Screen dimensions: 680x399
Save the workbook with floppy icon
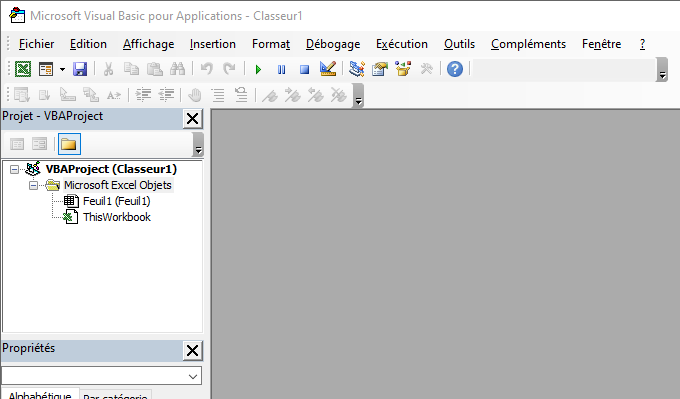click(79, 69)
